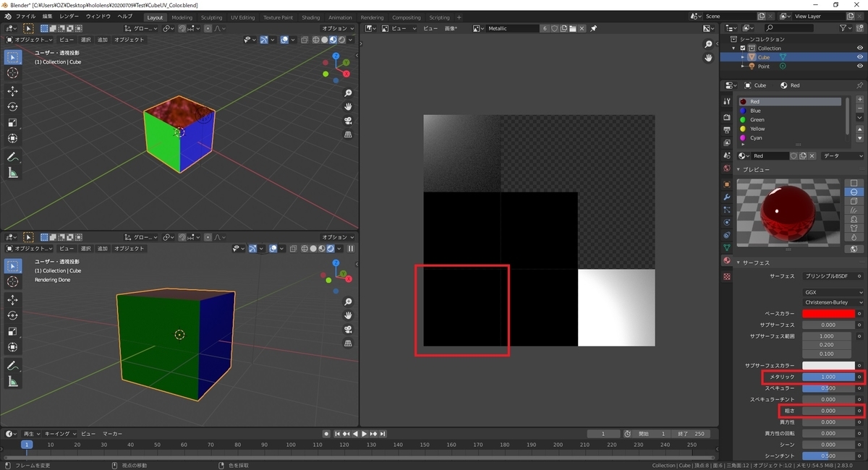Open the Texture properties tab

click(x=726, y=277)
